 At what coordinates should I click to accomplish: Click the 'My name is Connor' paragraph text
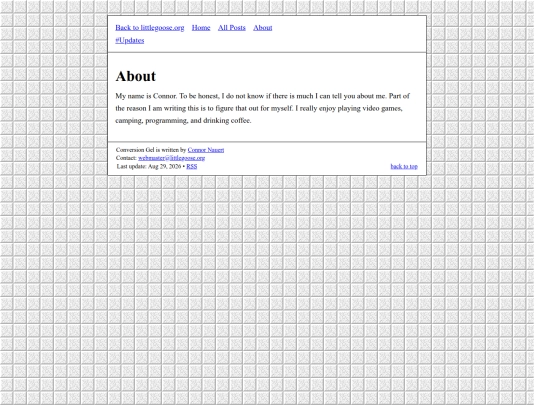tap(262, 108)
